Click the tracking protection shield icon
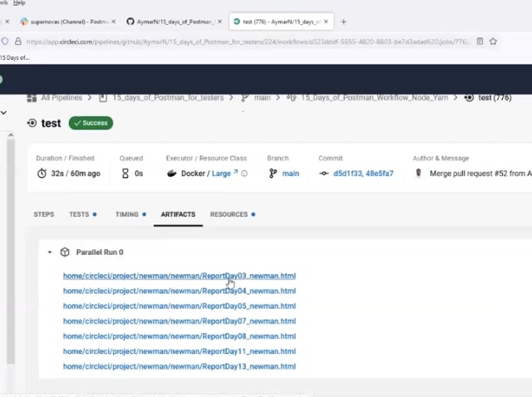532x397 pixels. point(5,42)
